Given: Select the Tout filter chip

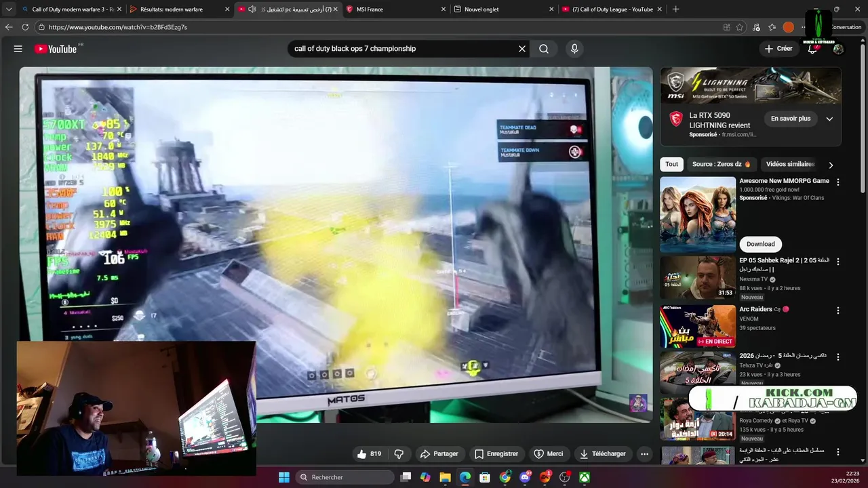Looking at the screenshot, I should (x=671, y=164).
